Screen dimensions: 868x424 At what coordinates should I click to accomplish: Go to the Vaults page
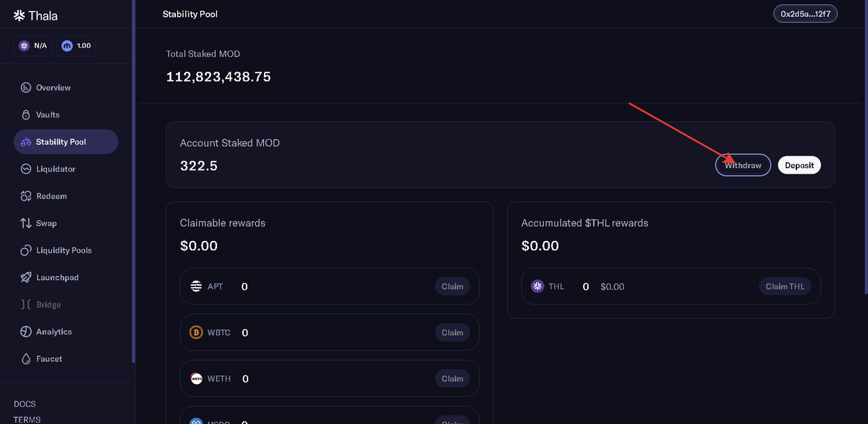point(66,114)
